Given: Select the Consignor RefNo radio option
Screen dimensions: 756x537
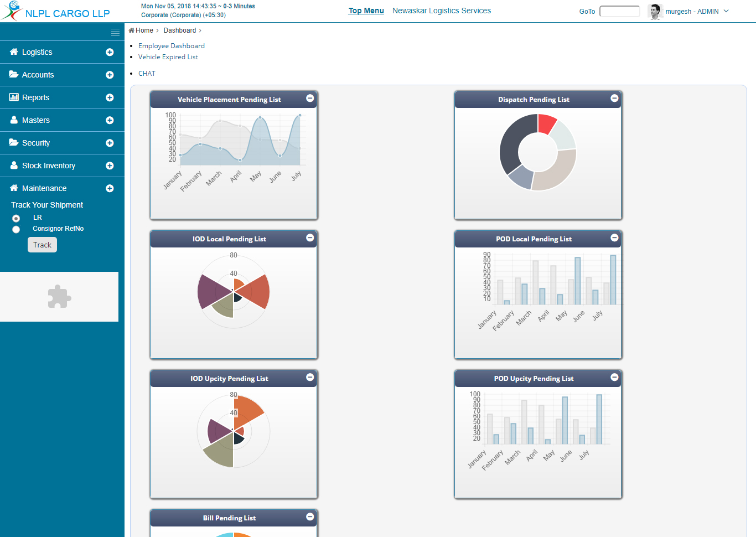Looking at the screenshot, I should [x=16, y=229].
